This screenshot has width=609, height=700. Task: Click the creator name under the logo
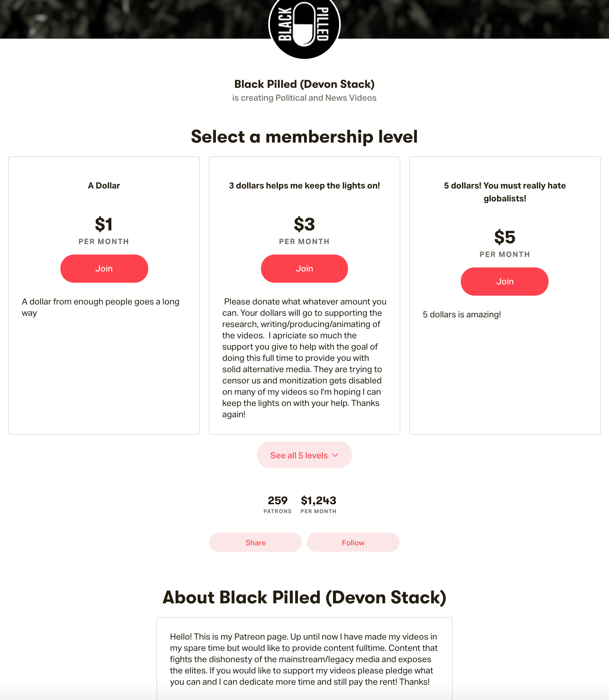[304, 84]
